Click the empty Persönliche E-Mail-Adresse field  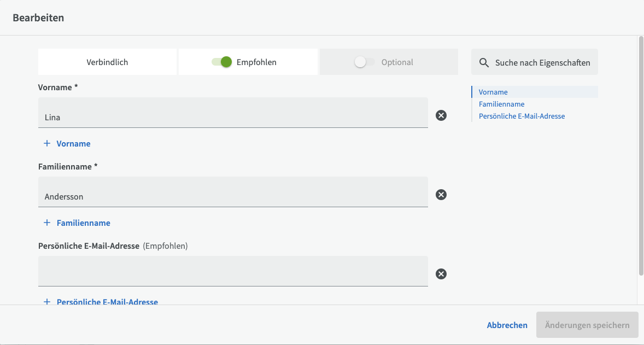(x=233, y=271)
